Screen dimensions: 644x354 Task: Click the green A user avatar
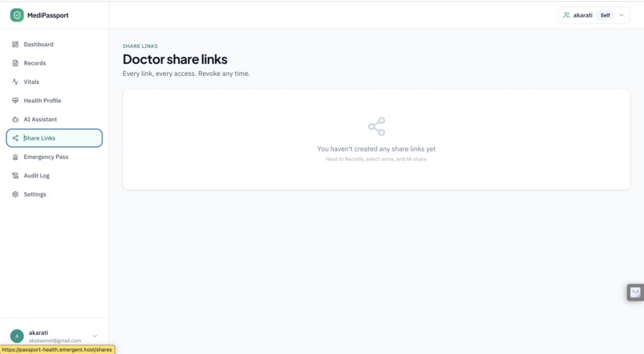point(17,336)
